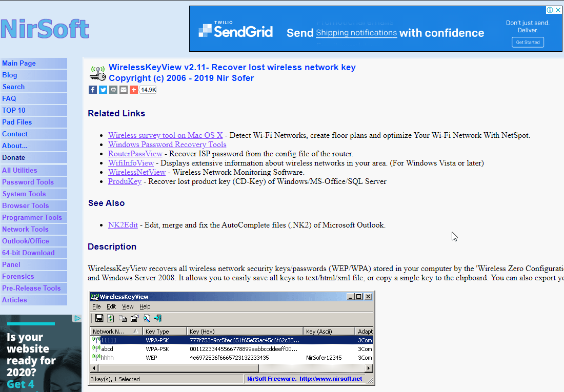Open Password Tools in the sidebar
The height and width of the screenshot is (392, 564).
coord(34,182)
